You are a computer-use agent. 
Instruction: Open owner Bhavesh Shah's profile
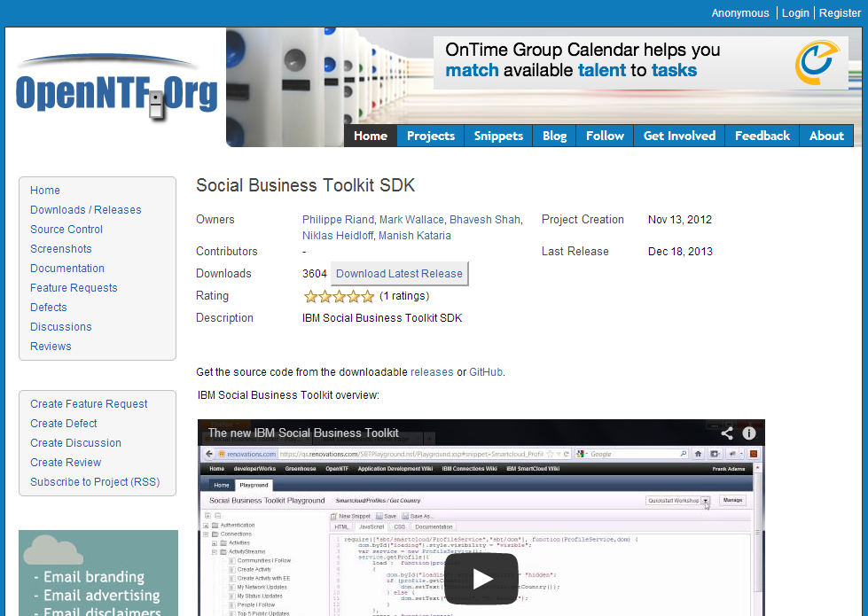point(485,220)
